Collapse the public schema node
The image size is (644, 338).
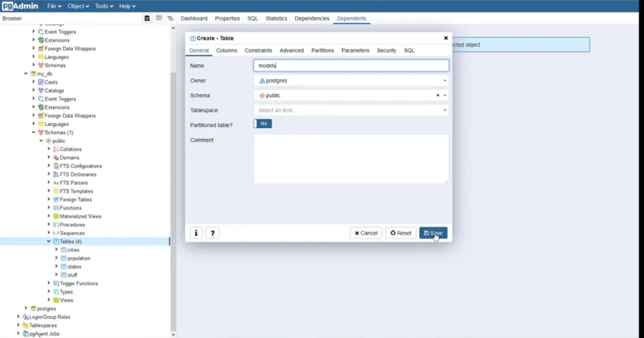(x=41, y=141)
